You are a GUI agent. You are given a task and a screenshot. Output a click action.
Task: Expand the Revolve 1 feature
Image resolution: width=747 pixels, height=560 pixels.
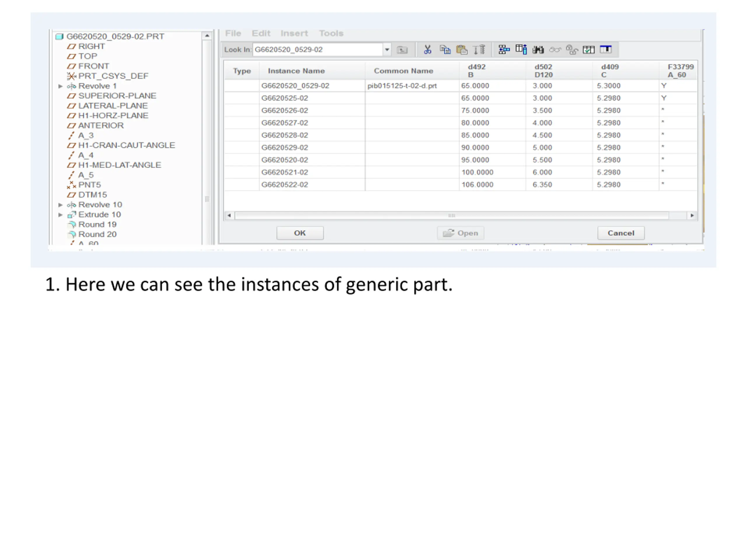[x=60, y=86]
